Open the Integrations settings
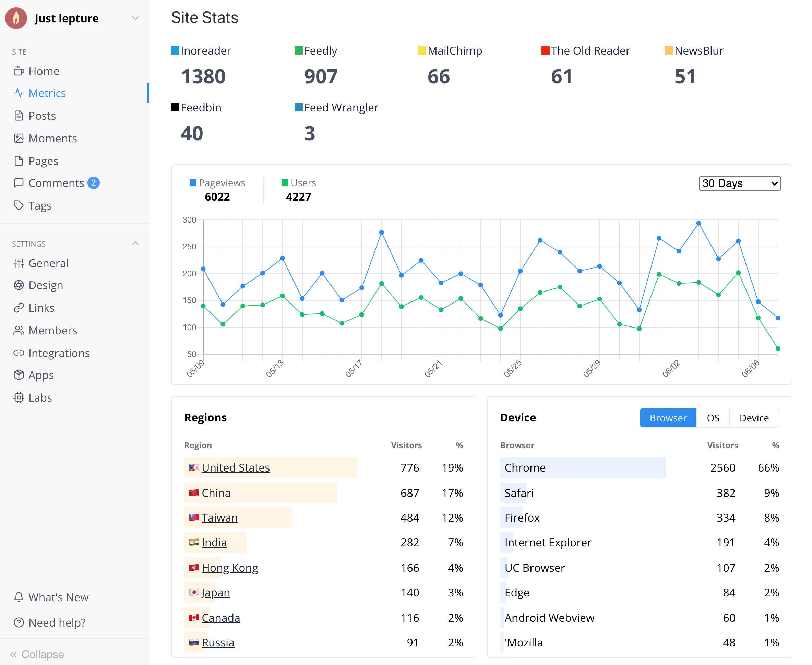Viewport: 812px width, 665px height. pos(59,353)
